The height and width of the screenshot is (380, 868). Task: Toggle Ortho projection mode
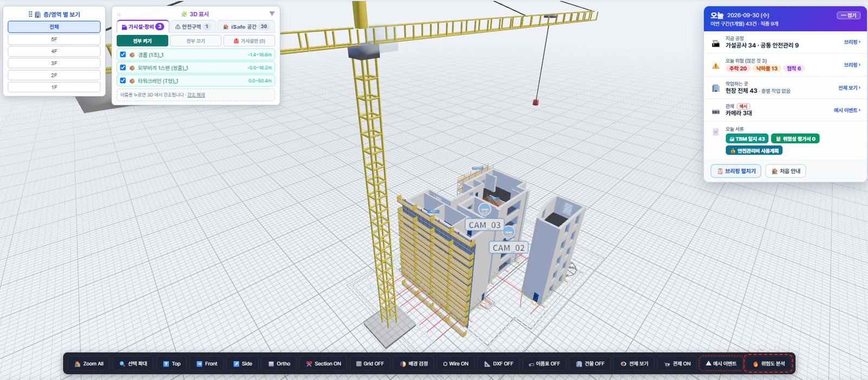[279, 364]
